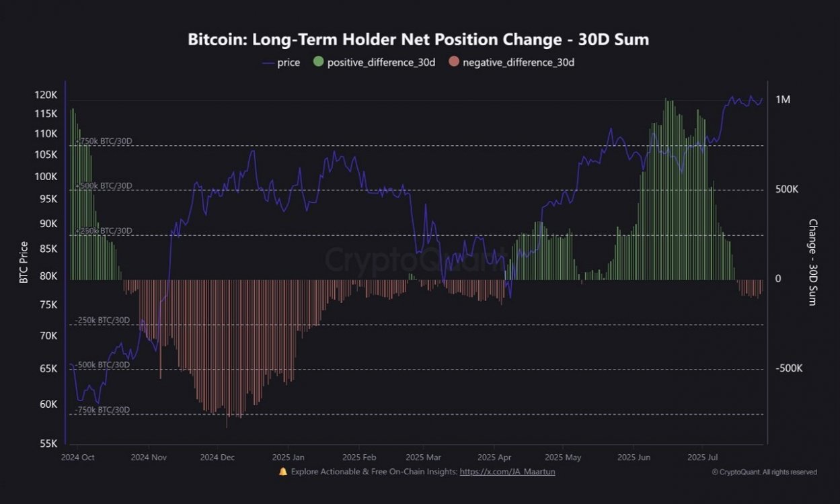Toggle the negative_difference_30d legend label
840x504 pixels.
(x=518, y=62)
